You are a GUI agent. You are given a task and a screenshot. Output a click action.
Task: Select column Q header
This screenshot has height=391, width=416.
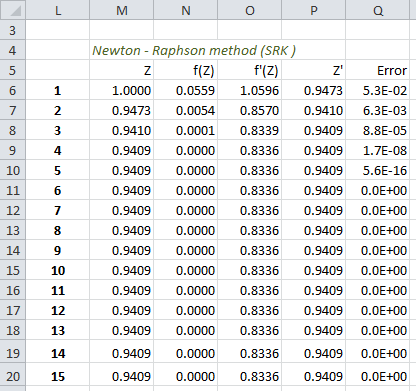(378, 10)
